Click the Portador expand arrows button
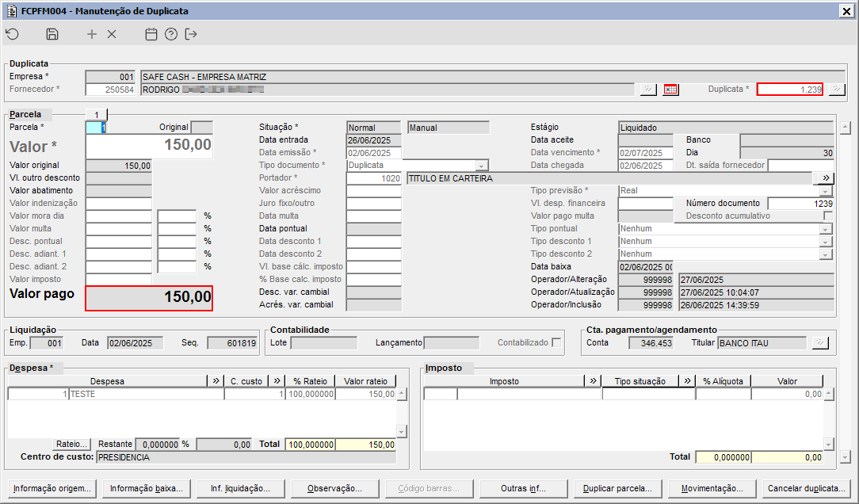859x504 pixels. click(825, 178)
